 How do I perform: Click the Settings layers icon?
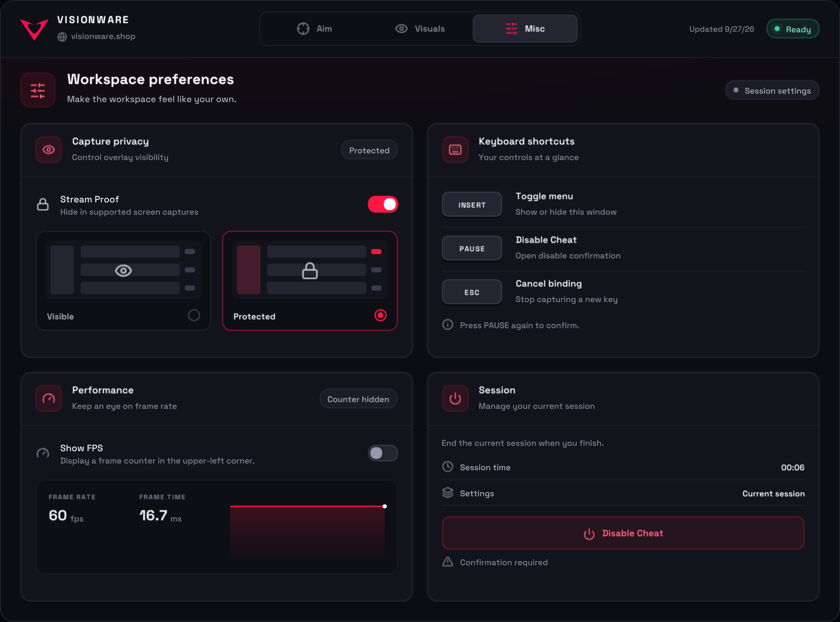coord(448,493)
